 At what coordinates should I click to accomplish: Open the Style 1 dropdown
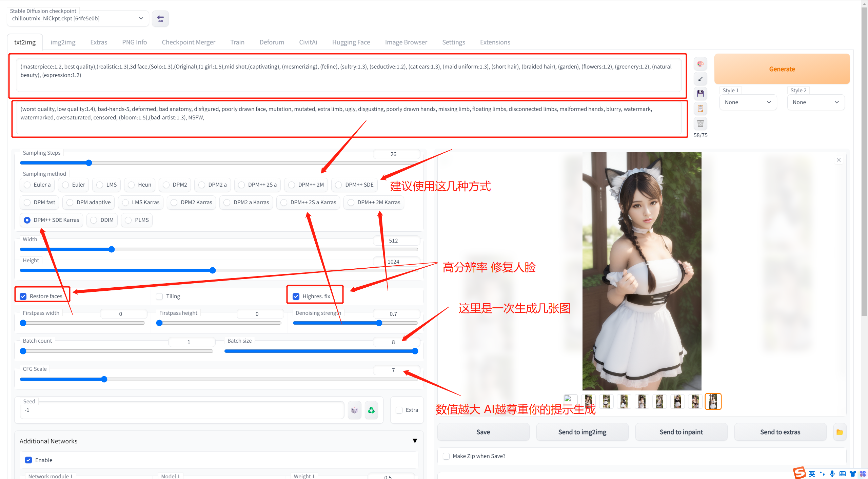pos(748,102)
